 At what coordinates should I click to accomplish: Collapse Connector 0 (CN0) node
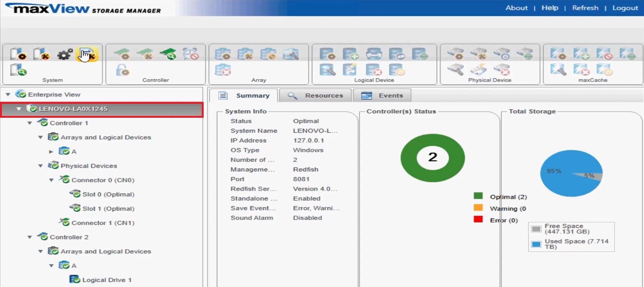click(51, 180)
